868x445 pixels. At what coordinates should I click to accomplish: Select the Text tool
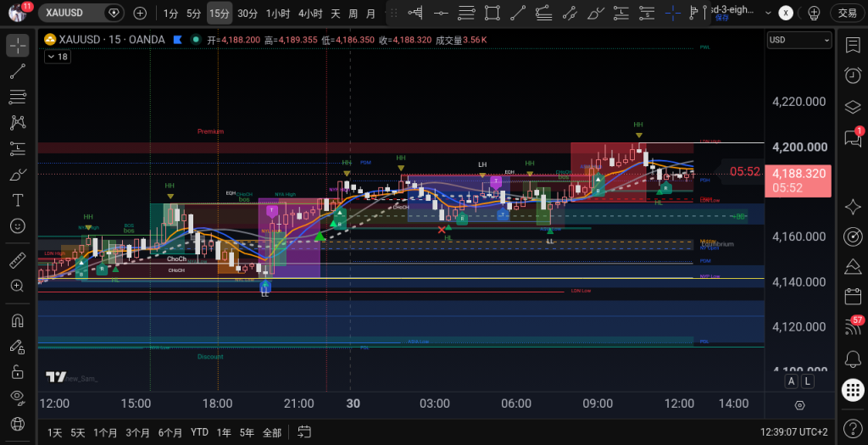18,200
